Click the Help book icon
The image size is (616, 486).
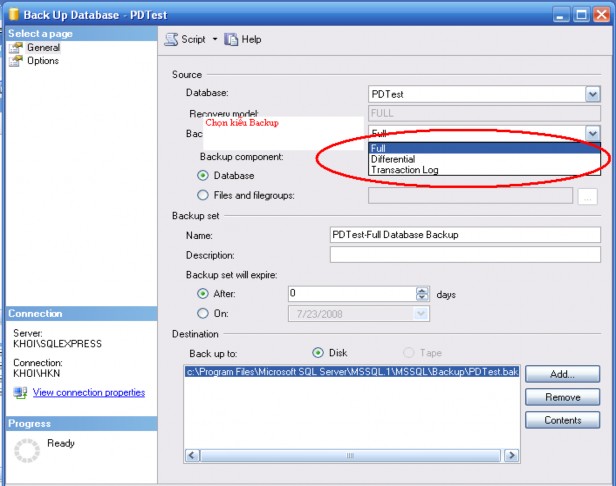point(231,39)
